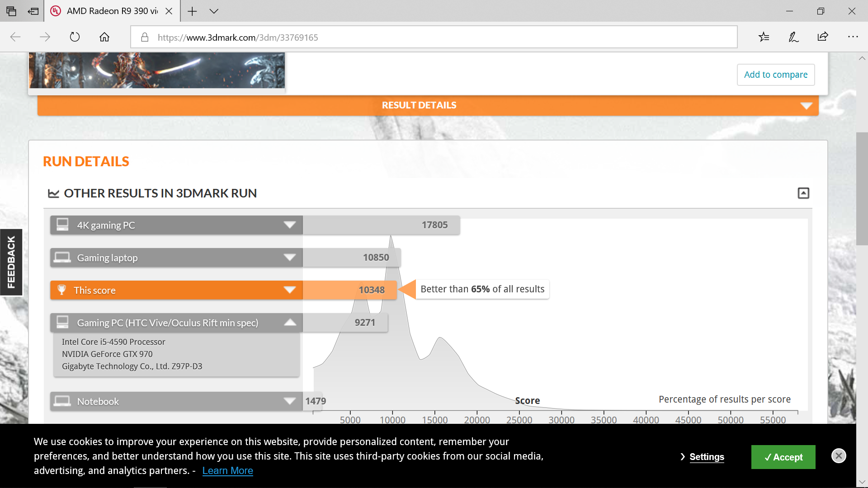Viewport: 868px width, 488px height.
Task: Open the browser settings ellipsis menu
Action: [853, 37]
